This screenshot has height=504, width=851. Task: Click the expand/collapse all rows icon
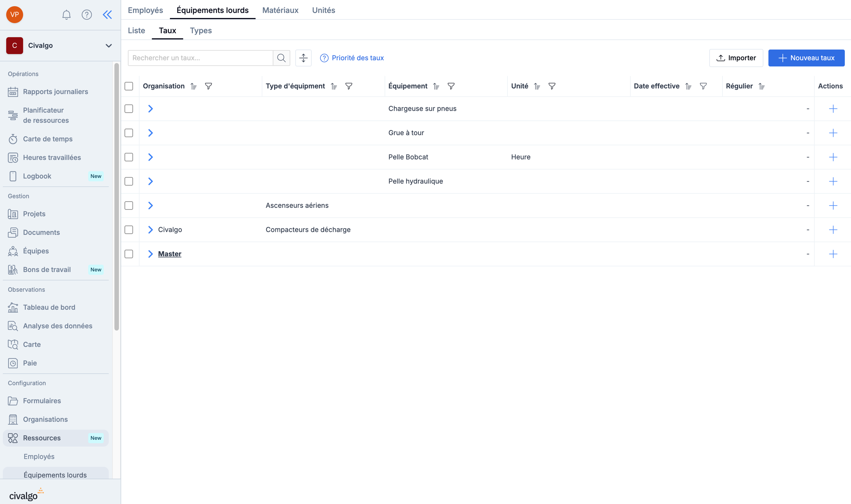[x=303, y=58]
